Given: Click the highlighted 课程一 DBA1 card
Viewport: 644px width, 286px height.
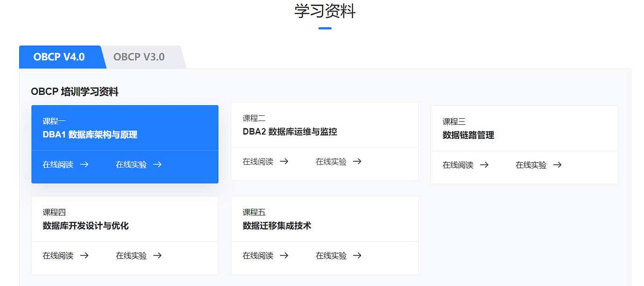Looking at the screenshot, I should [x=125, y=128].
